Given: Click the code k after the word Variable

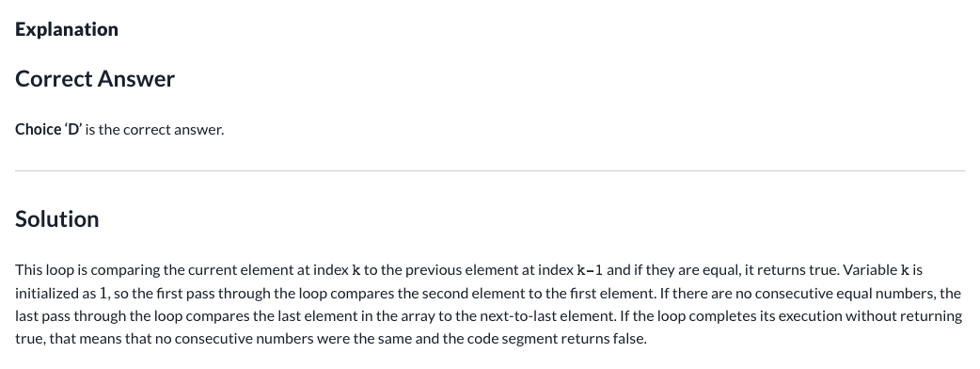Looking at the screenshot, I should click(905, 270).
